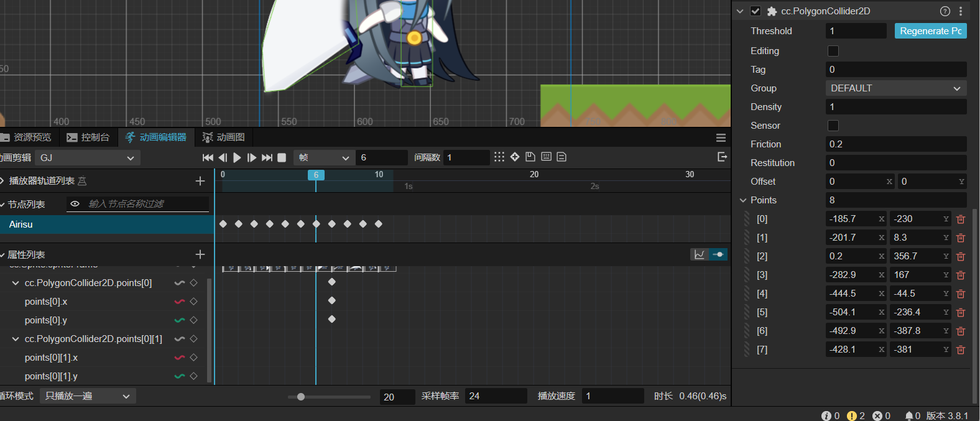Open curve for points[0][1].y green icon
The height and width of the screenshot is (421, 980).
click(180, 376)
